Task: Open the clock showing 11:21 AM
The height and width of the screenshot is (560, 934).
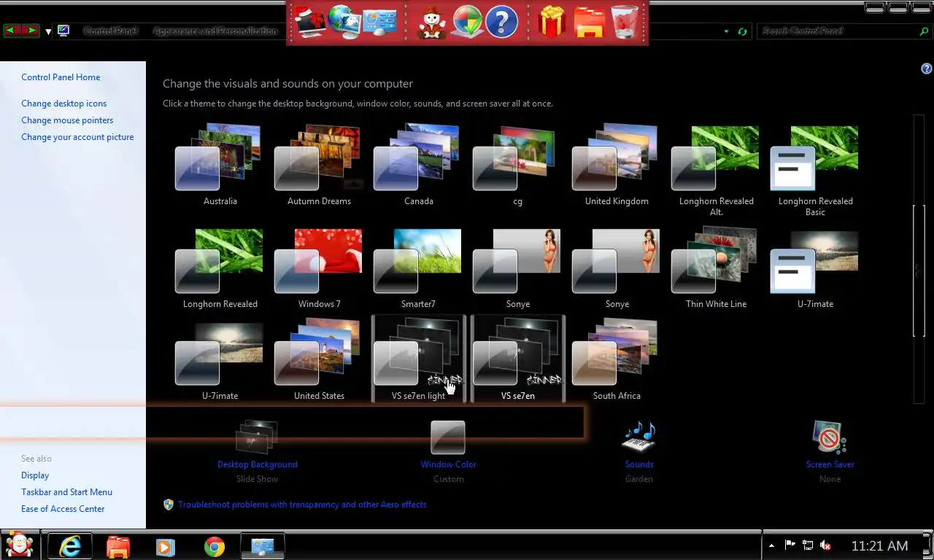Action: [879, 545]
